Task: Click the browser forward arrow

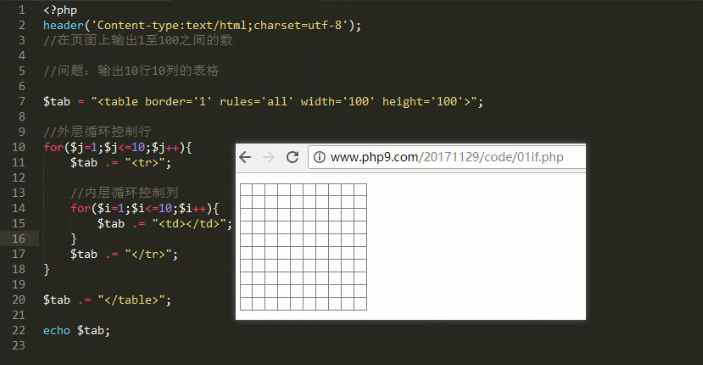Action: pyautogui.click(x=269, y=157)
